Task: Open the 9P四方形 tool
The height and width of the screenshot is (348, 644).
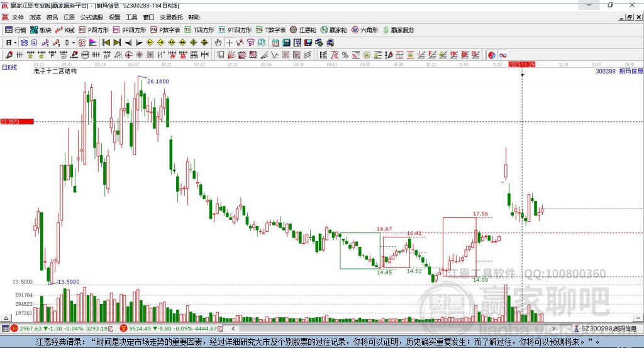Action: coord(130,30)
